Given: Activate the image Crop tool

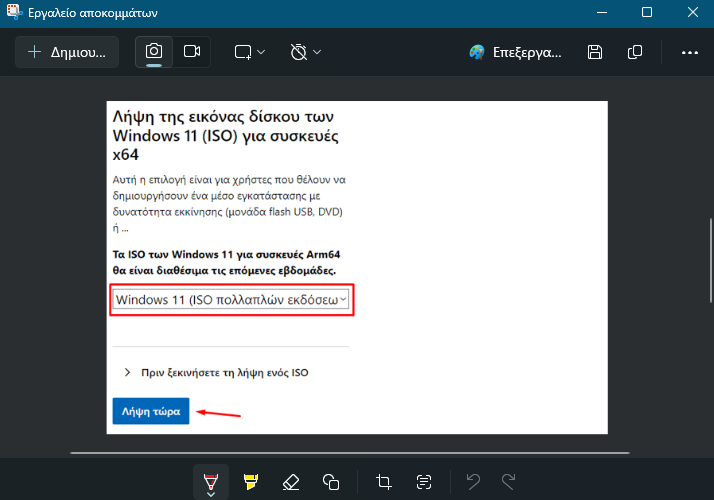Looking at the screenshot, I should coord(383,482).
